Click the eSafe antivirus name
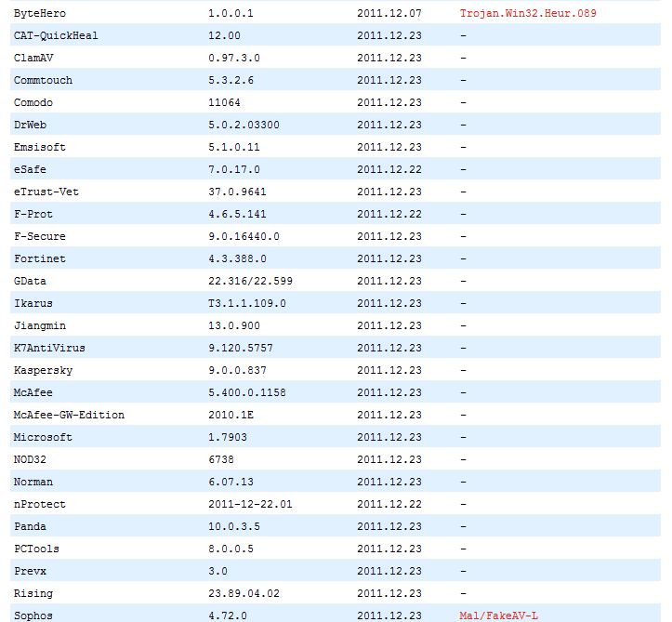672x622 pixels. tap(30, 169)
